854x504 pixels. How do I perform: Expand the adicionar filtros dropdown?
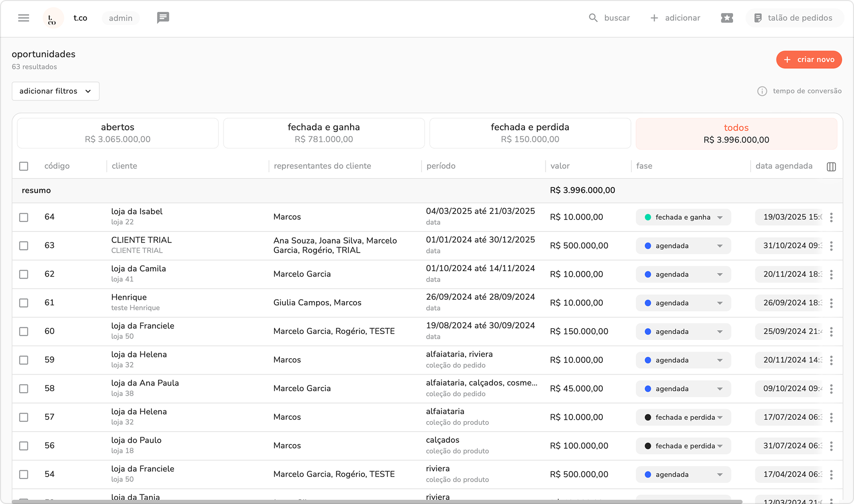click(55, 91)
